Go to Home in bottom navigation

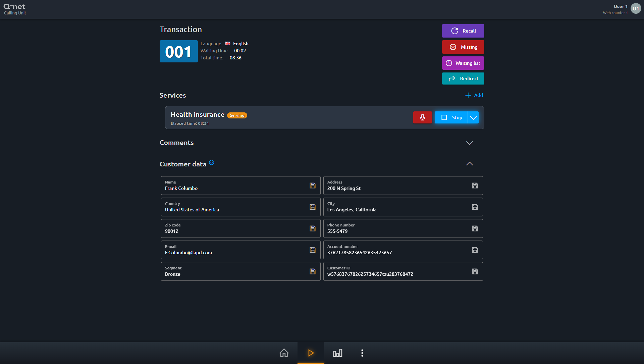tap(284, 353)
